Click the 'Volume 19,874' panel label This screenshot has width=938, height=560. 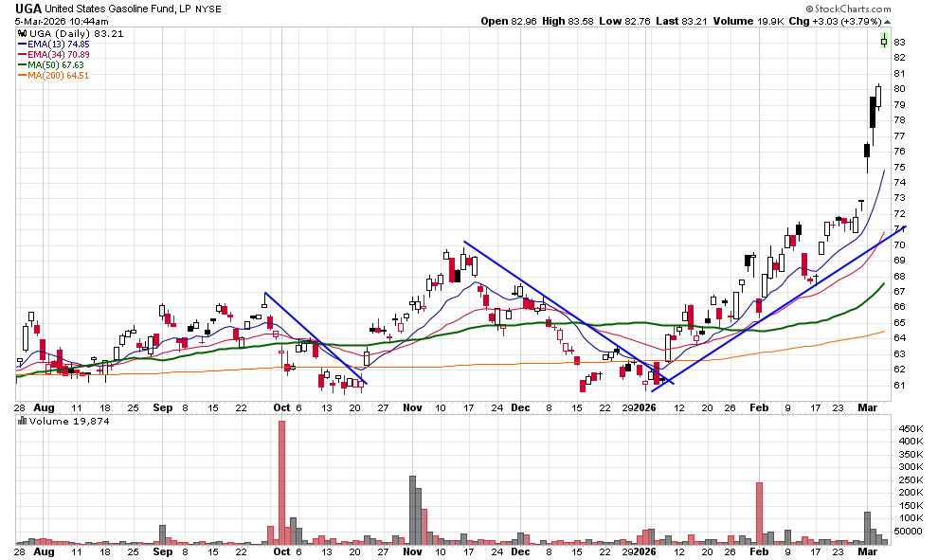(x=69, y=422)
